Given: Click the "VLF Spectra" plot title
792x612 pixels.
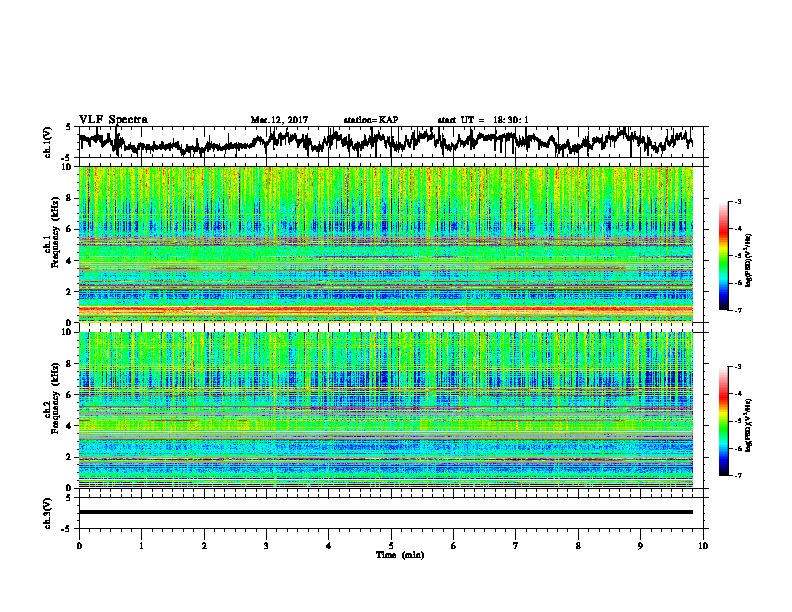Looking at the screenshot, I should (x=113, y=120).
